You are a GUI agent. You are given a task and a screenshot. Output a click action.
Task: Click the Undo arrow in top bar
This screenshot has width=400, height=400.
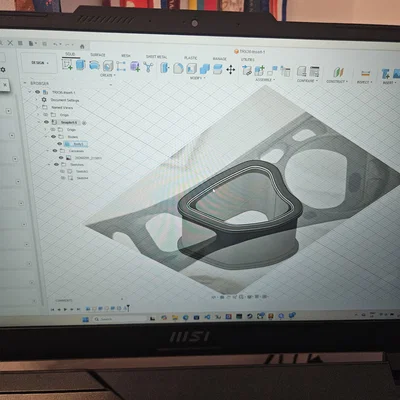click(x=55, y=44)
